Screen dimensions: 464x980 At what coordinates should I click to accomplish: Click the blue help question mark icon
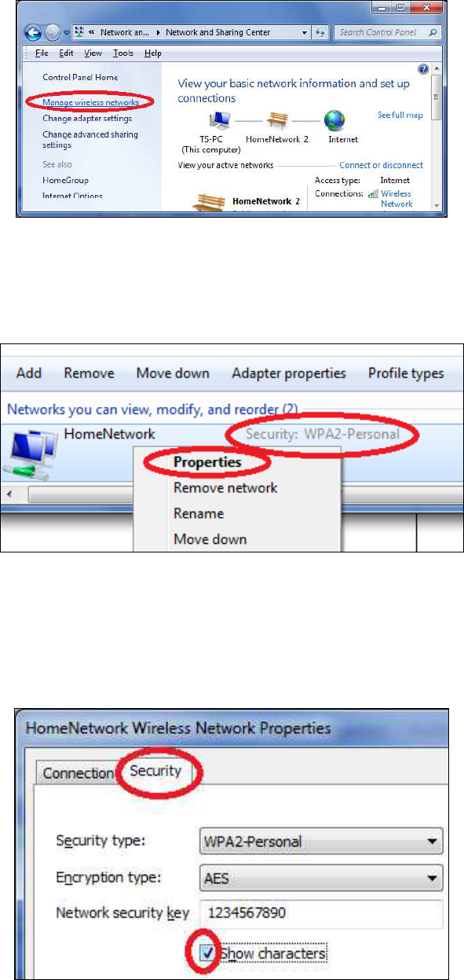point(425,70)
